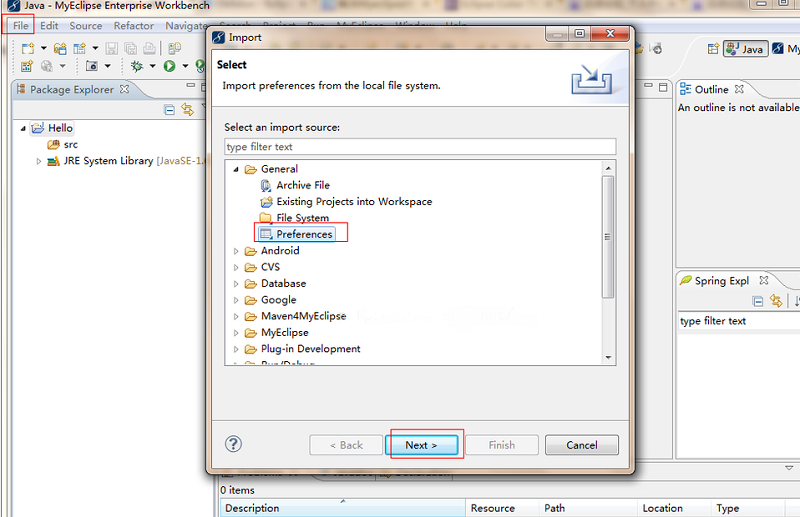This screenshot has height=517, width=800.
Task: Open the File menu
Action: [20, 26]
